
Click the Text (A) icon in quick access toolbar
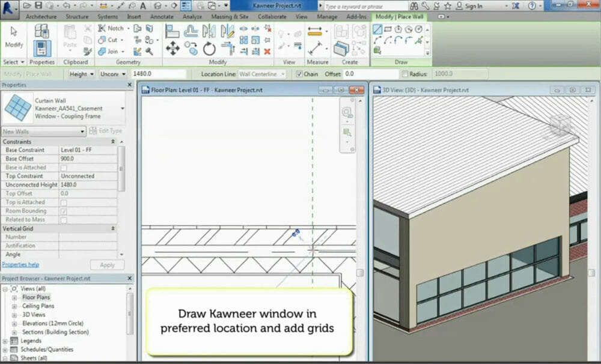point(143,6)
